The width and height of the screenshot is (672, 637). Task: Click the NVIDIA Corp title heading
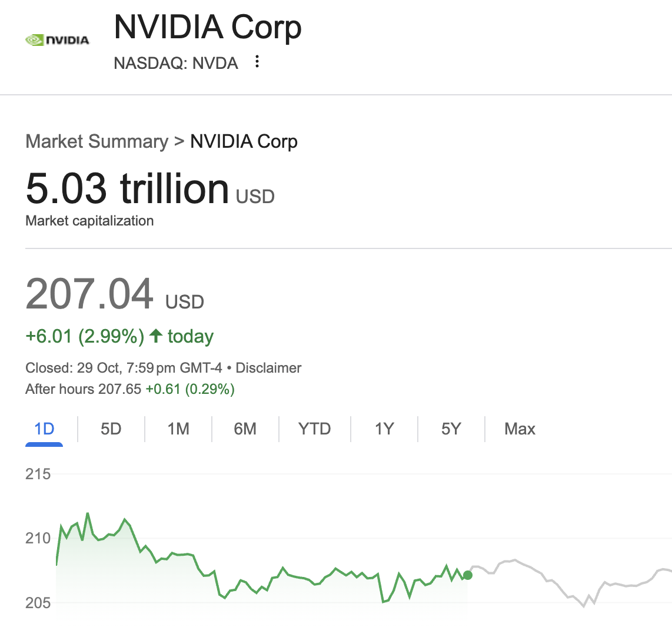(x=208, y=27)
